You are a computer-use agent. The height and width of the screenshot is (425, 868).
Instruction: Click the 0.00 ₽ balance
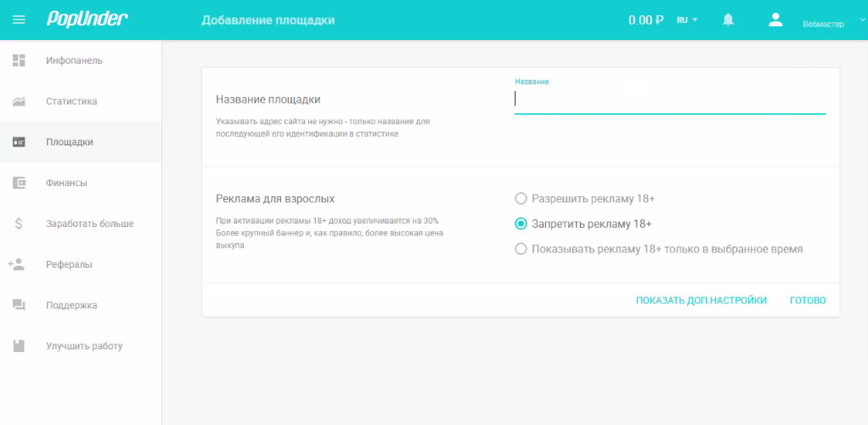(x=646, y=20)
